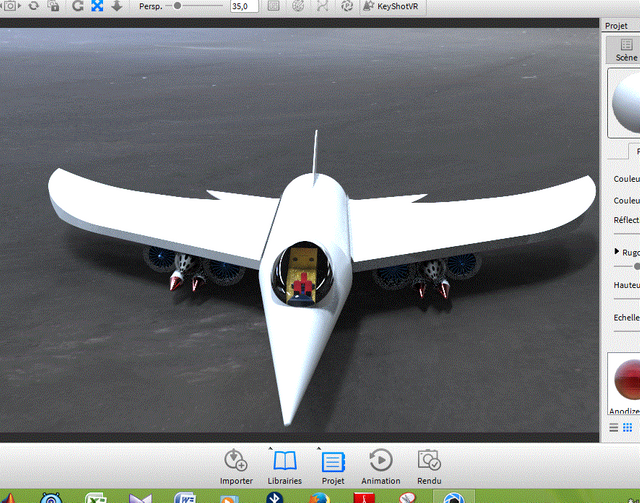Screen dimensions: 640x503
Task: Click the camera view icon in top toolbar
Action: (x=10, y=6)
